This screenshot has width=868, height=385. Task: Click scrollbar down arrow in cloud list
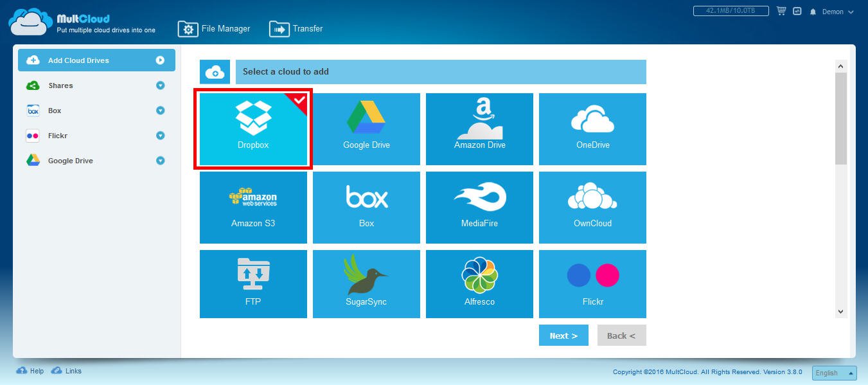pyautogui.click(x=841, y=311)
